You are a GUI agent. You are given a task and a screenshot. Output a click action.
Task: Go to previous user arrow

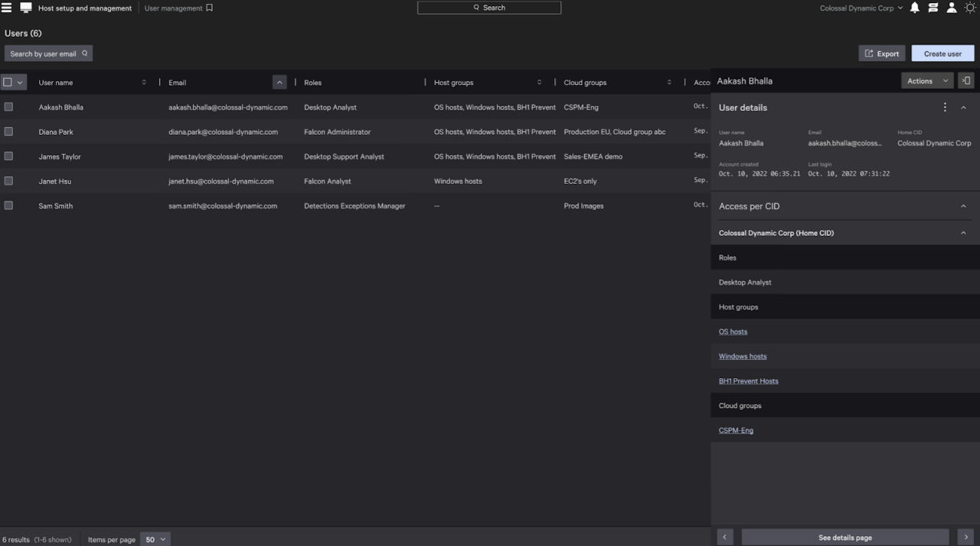coord(724,537)
